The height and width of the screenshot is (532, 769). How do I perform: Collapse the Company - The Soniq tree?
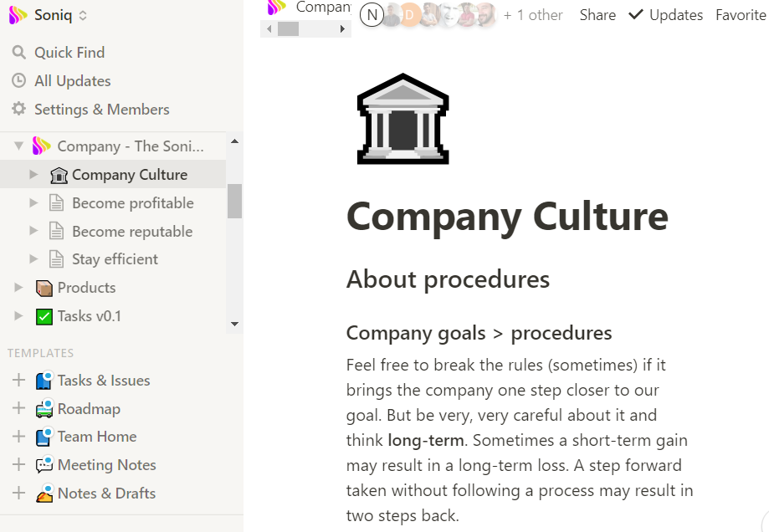coord(18,146)
